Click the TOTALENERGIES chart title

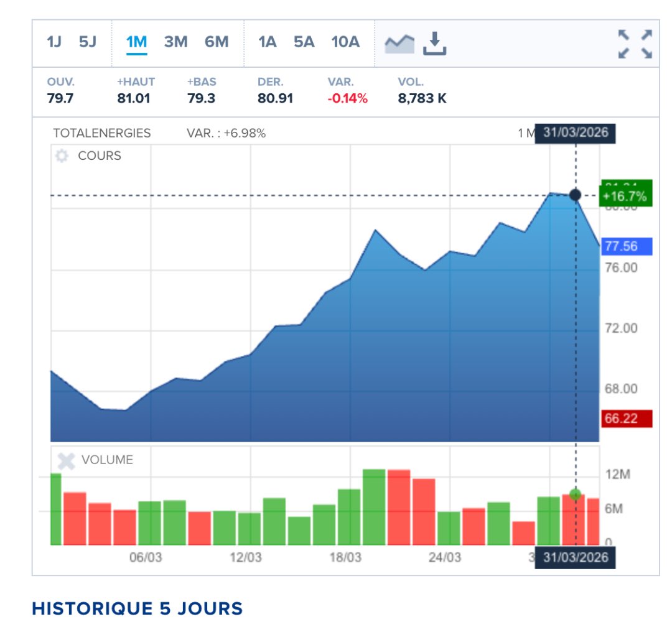click(102, 133)
